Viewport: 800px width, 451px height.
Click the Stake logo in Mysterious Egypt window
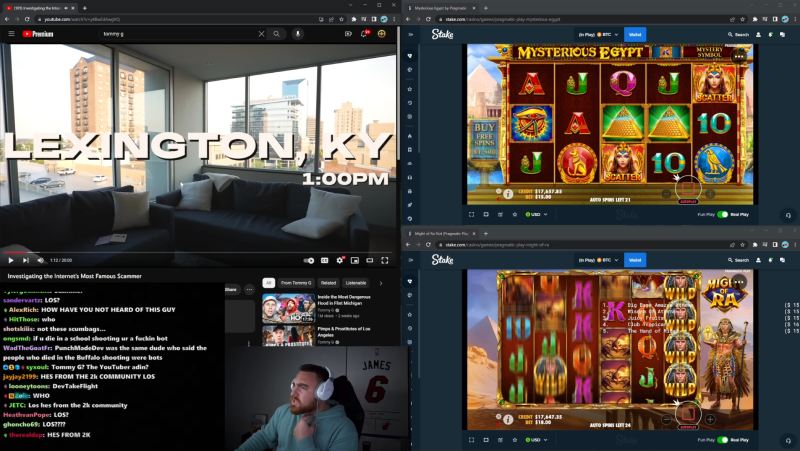click(442, 34)
